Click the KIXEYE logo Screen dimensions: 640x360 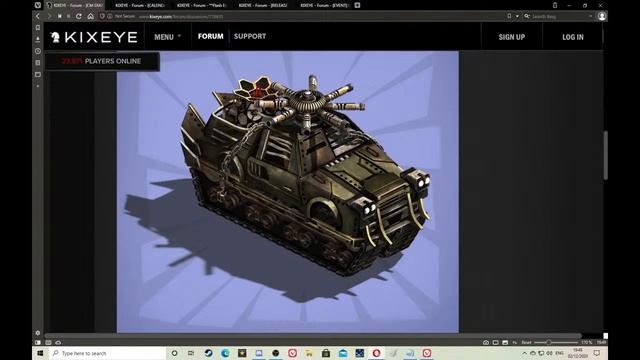click(x=94, y=37)
